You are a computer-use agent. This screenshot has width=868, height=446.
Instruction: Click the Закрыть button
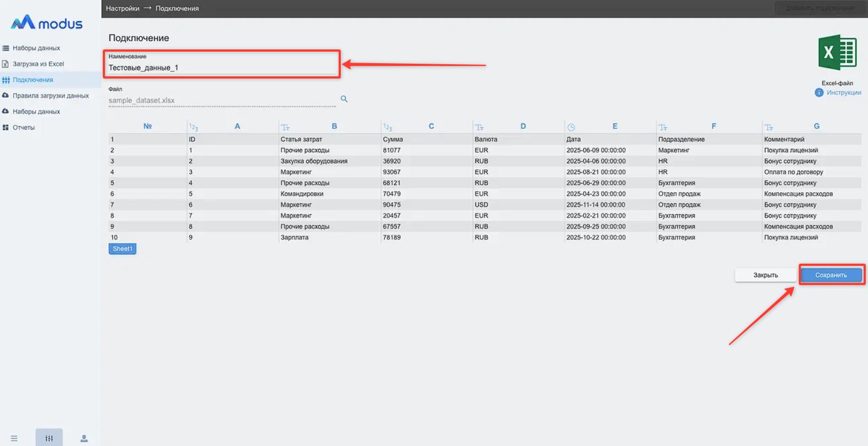765,275
